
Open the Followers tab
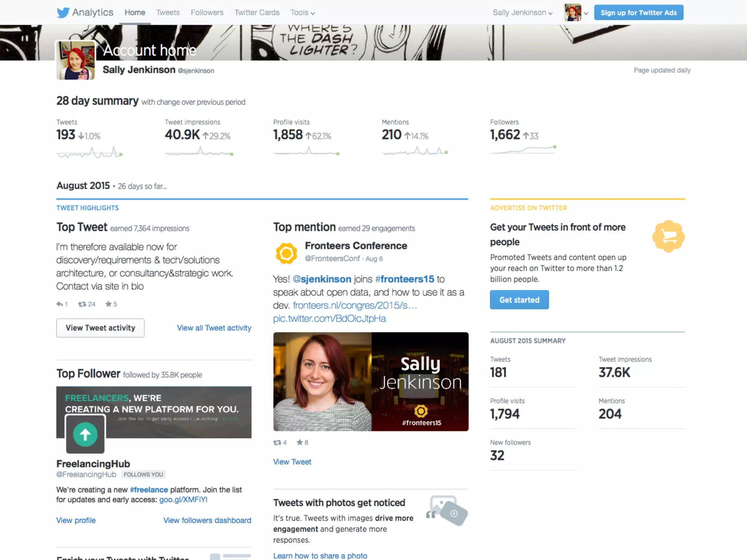[x=207, y=12]
